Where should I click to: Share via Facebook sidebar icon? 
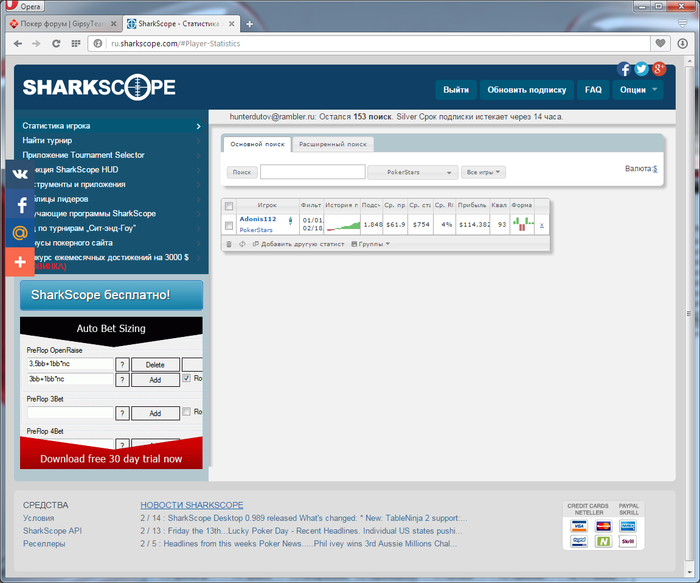click(x=20, y=204)
